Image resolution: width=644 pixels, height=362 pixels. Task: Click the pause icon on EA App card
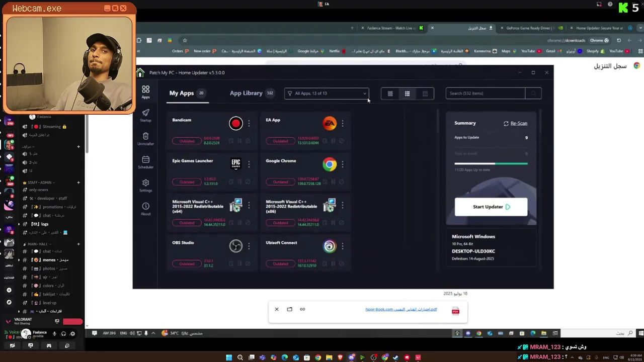[x=333, y=141]
